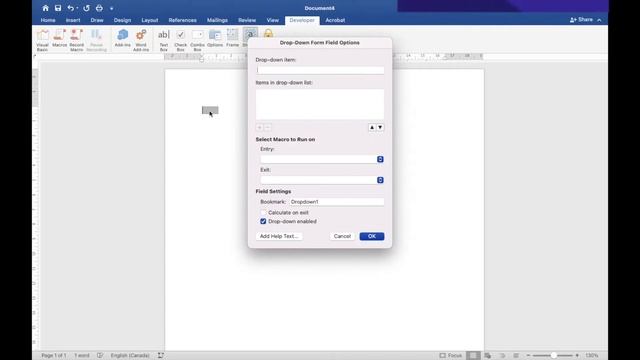This screenshot has height=360, width=640.
Task: Click the Add Help Text button
Action: [279, 236]
